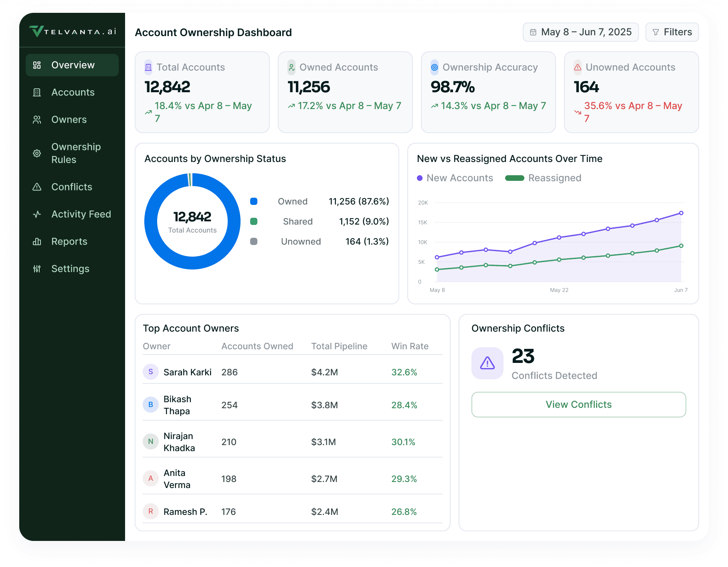Toggle the New Accounts legend series
Viewport: 728px width, 567px height.
pos(455,178)
